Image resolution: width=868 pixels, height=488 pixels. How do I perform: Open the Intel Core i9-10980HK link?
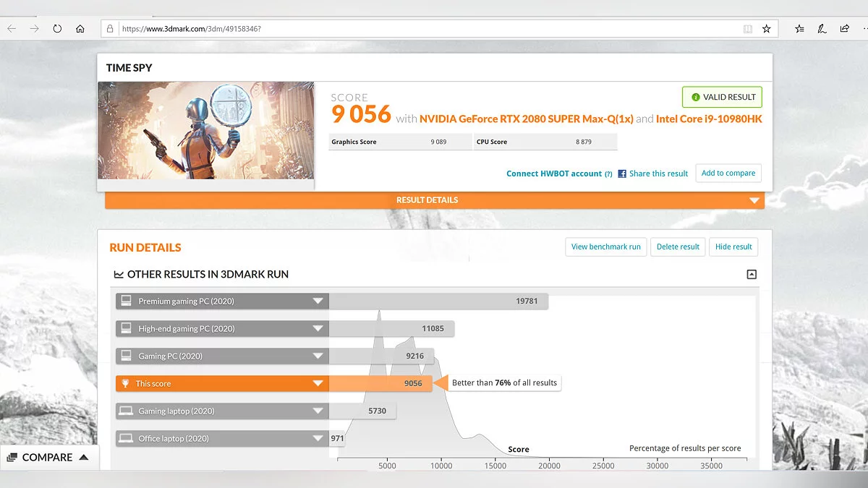coord(709,119)
